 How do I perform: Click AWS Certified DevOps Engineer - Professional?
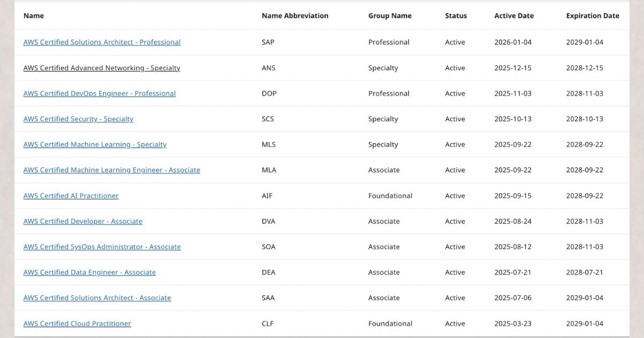pos(99,93)
